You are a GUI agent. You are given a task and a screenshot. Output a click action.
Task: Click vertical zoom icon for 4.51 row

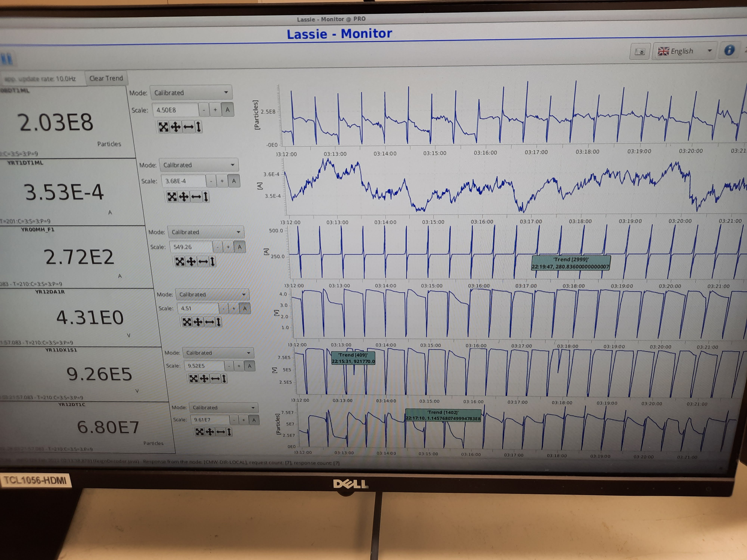click(219, 322)
